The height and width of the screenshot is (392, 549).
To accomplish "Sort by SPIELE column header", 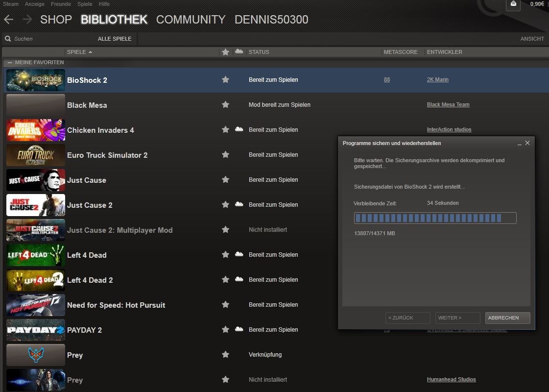I will (x=79, y=52).
